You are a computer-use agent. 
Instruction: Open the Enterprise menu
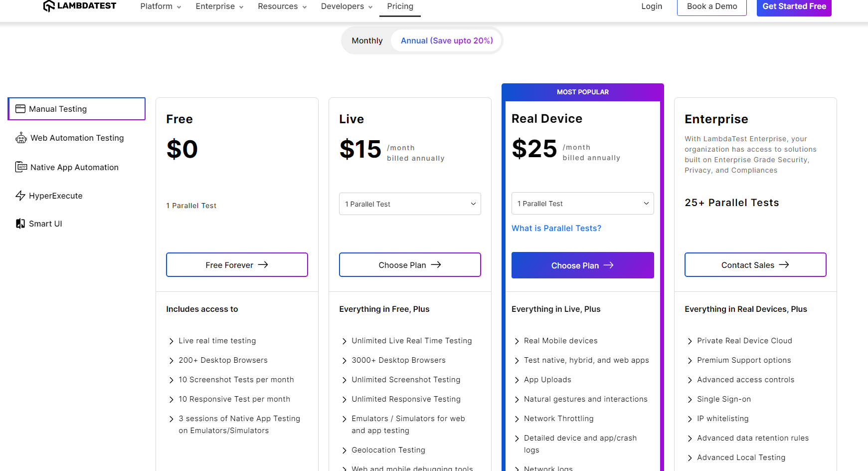(219, 6)
